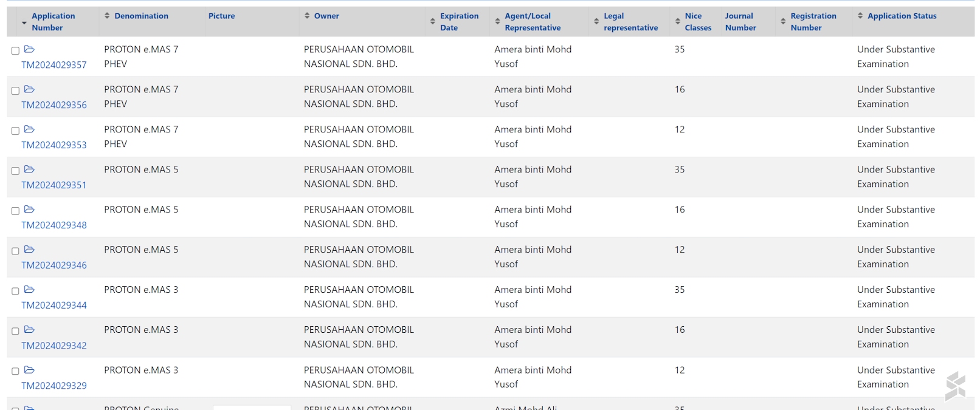Open folder icon for application TM2024029329
Screen dimensions: 980x410
point(29,370)
